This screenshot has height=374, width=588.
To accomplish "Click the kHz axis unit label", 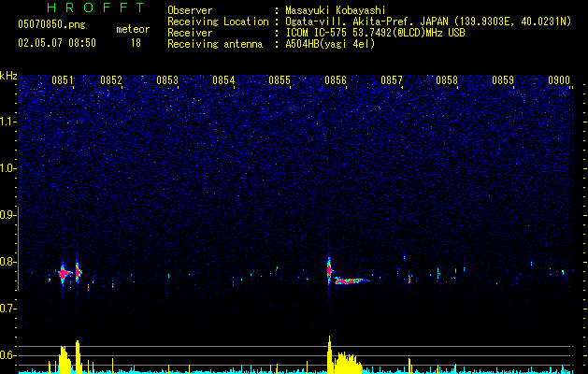I will click(8, 76).
